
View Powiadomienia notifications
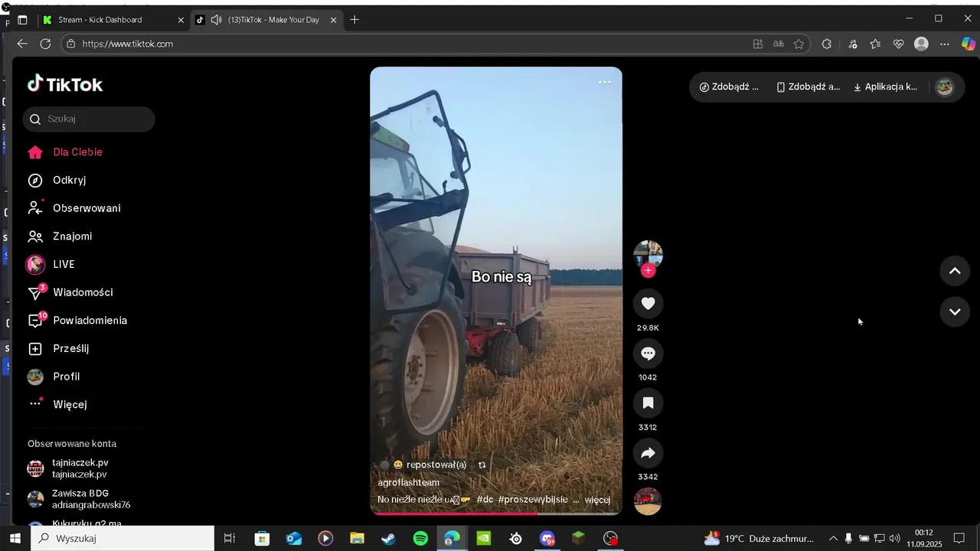(x=77, y=321)
